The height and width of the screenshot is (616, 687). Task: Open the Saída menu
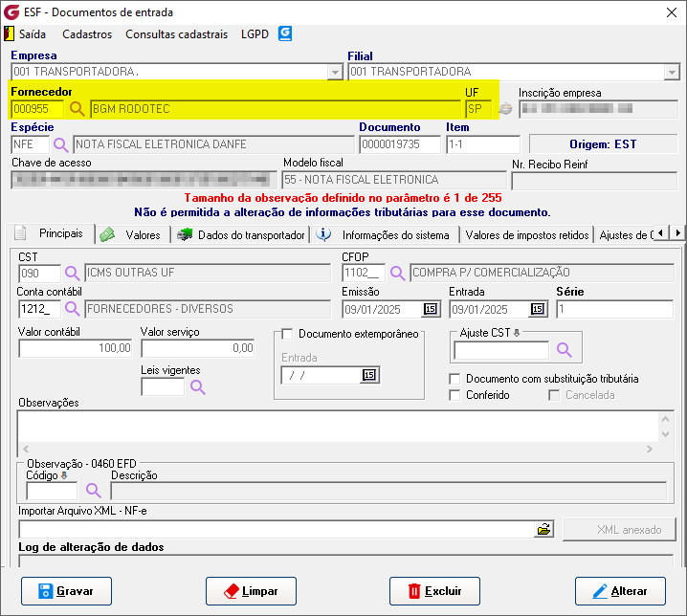[32, 34]
